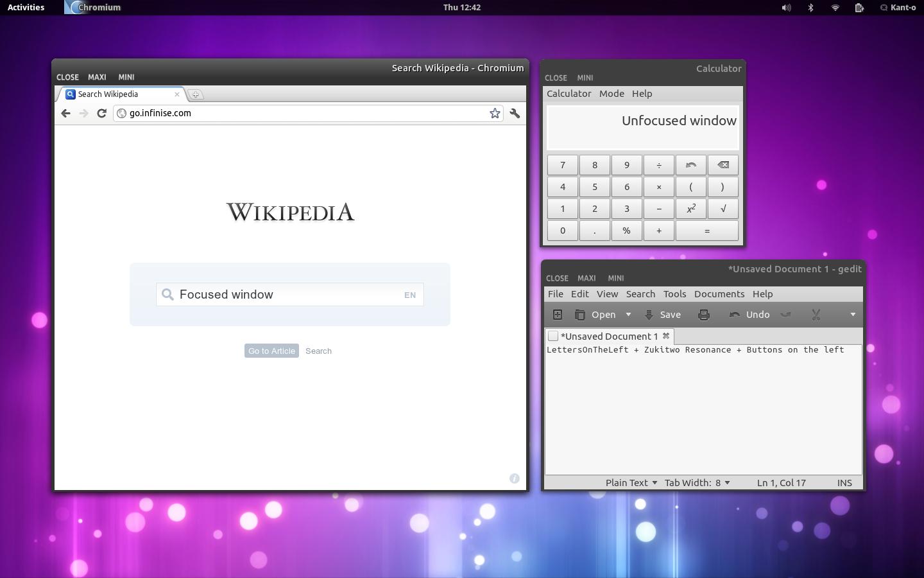Open Kant-o user menu

898,8
